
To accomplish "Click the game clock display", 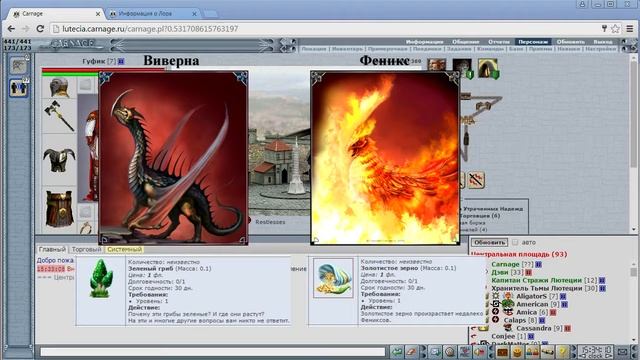I will point(596,351).
